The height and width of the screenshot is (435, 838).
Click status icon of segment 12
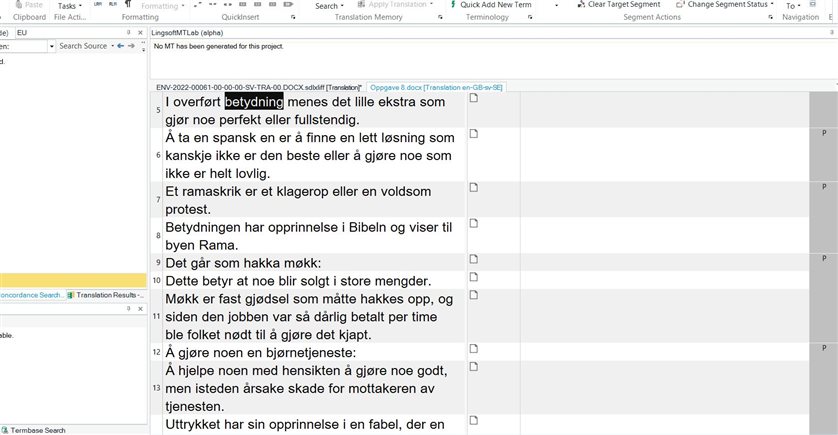474,349
